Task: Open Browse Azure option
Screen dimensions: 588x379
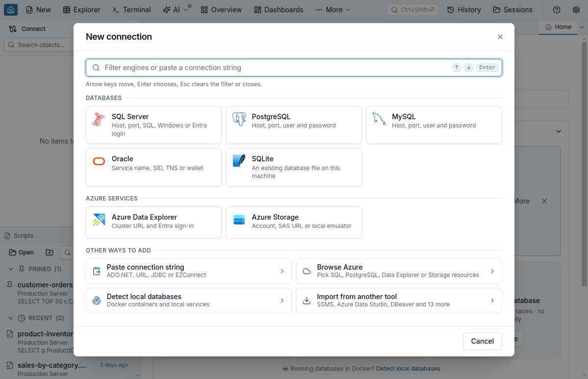Action: [399, 271]
